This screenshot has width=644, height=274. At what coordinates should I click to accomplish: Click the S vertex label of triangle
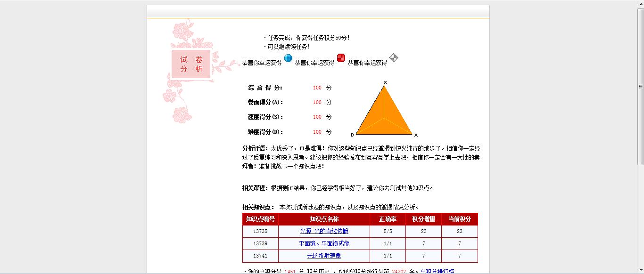(x=385, y=83)
